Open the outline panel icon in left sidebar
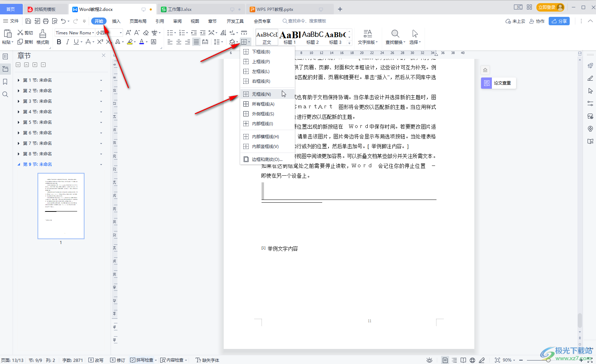The image size is (596, 364). tap(5, 56)
